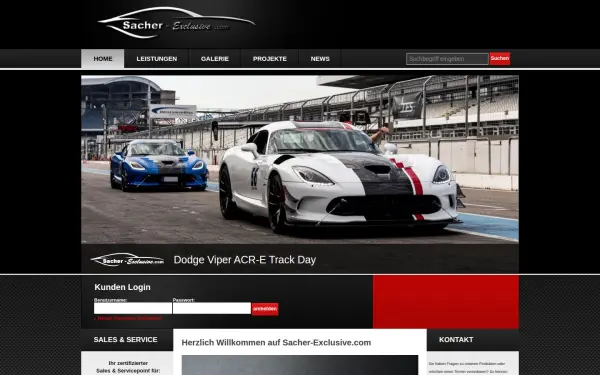
Task: Click the 'Ihr zertifizierter' sidebar text
Action: point(128,363)
